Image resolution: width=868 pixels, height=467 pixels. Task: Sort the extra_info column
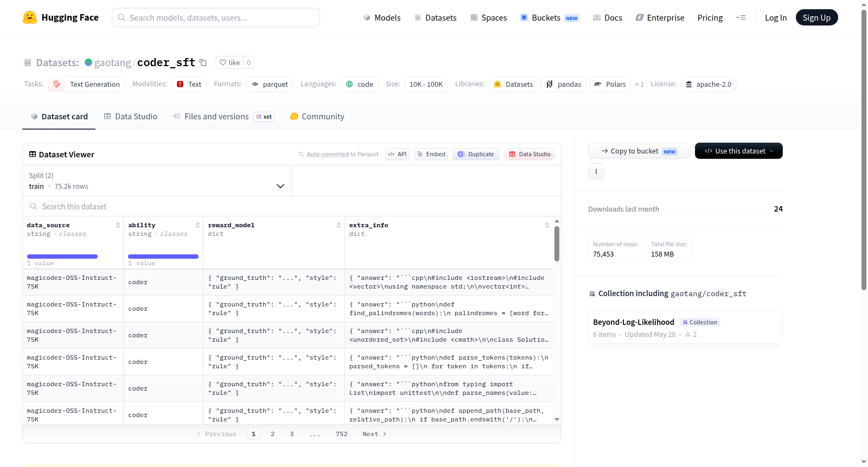click(x=547, y=225)
